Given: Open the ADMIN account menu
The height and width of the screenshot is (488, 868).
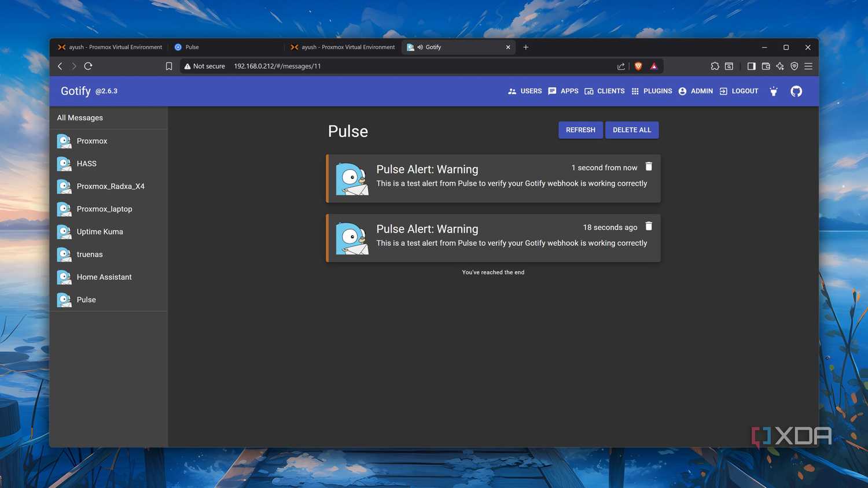Looking at the screenshot, I should tap(696, 91).
